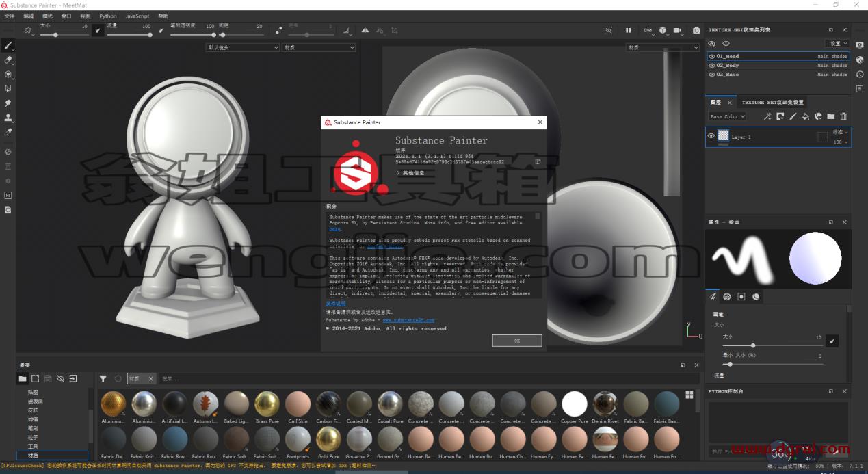Add a mask to the layer

coord(780,116)
